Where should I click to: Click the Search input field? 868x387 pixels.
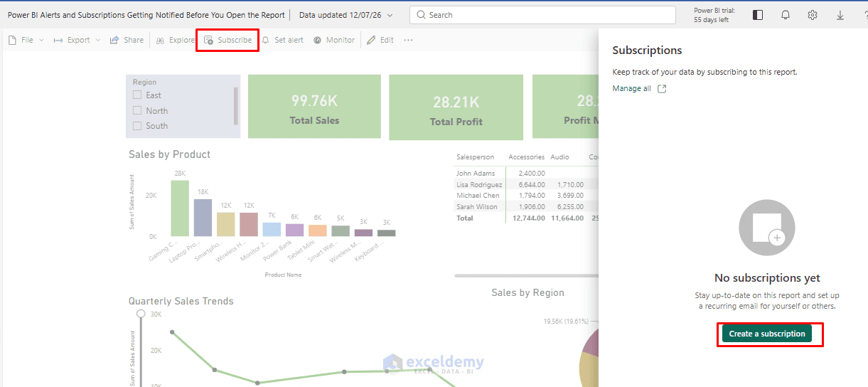[542, 15]
